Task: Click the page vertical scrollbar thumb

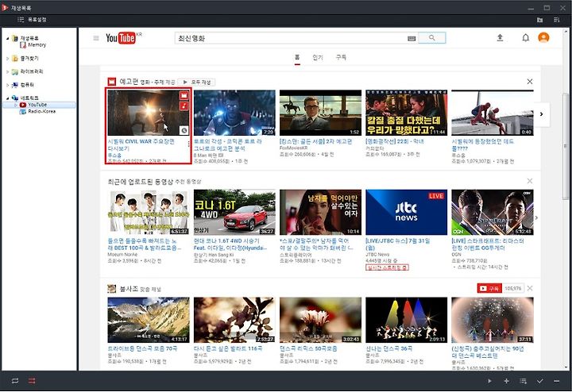Action: click(x=566, y=145)
